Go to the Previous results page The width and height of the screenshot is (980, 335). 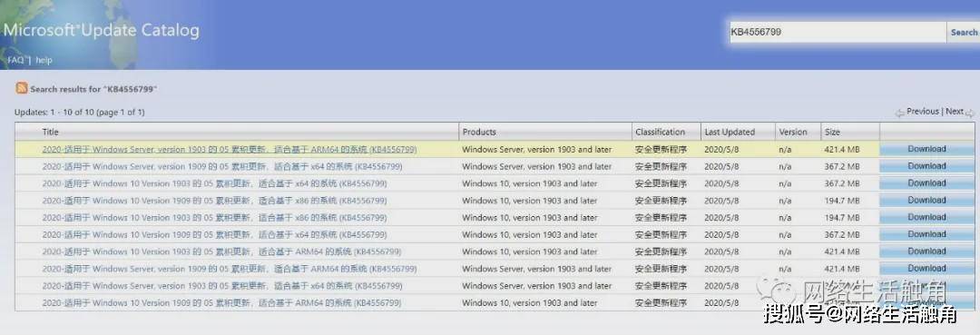point(923,112)
